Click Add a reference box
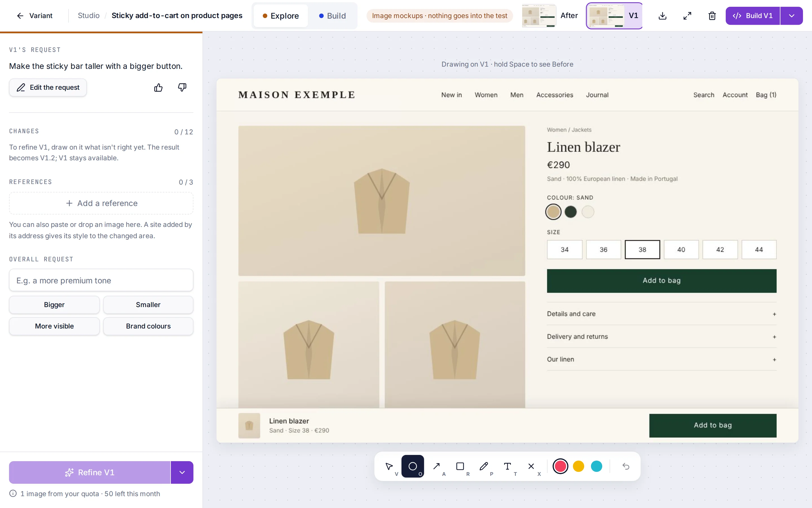This screenshot has height=508, width=812. [x=101, y=203]
